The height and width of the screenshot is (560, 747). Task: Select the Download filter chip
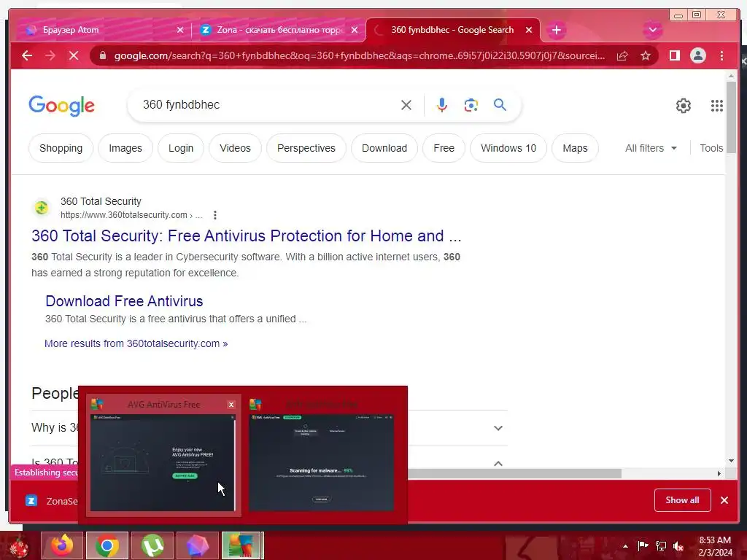pyautogui.click(x=384, y=148)
